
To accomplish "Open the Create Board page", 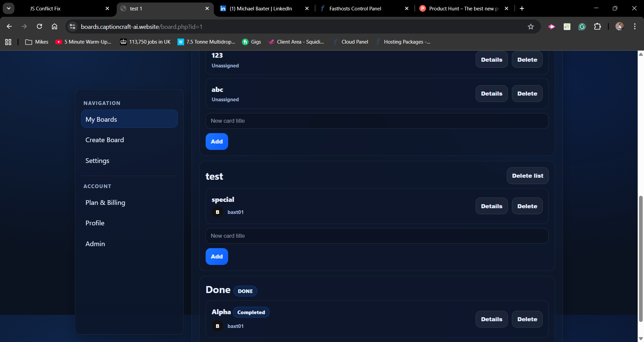I will (x=104, y=140).
